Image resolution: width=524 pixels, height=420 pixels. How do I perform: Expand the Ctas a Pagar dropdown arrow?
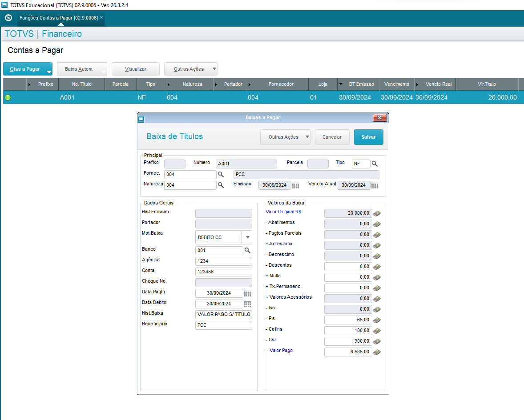(49, 72)
